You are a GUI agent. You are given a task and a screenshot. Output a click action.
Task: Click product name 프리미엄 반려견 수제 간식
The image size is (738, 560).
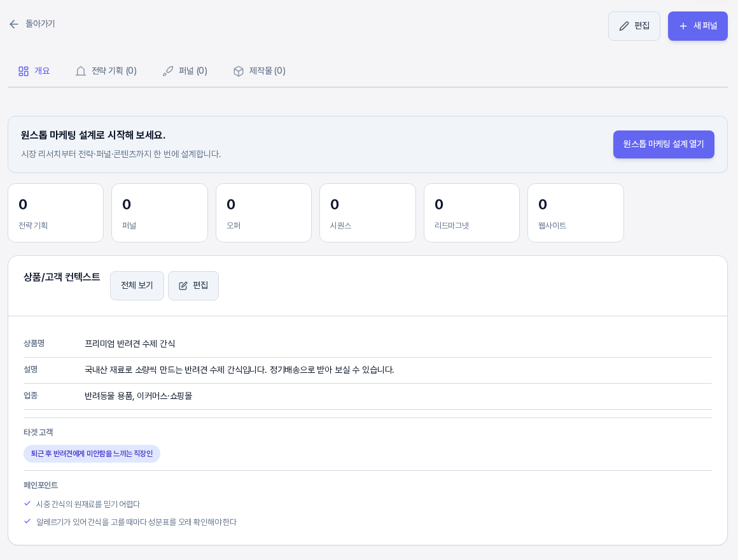(130, 344)
